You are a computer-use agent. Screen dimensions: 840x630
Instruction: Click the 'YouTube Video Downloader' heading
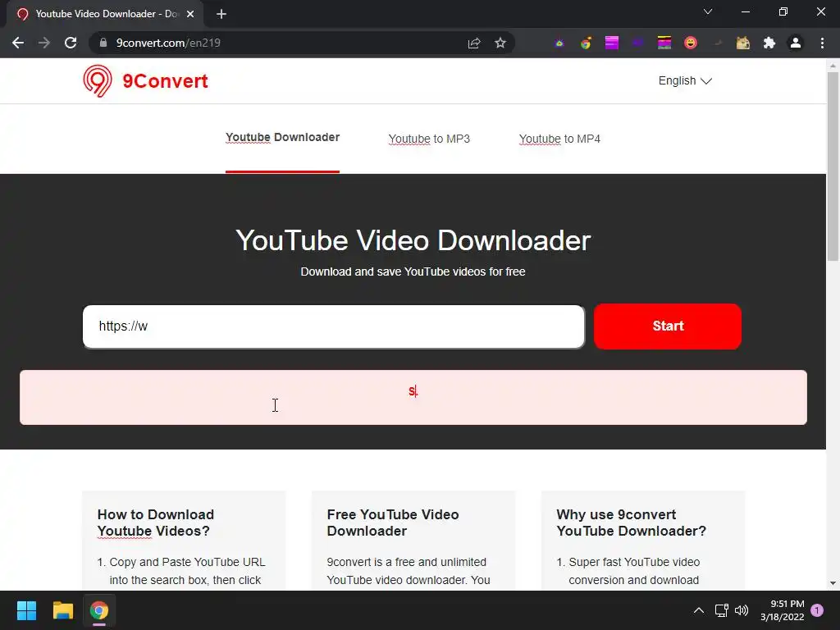[x=413, y=240]
